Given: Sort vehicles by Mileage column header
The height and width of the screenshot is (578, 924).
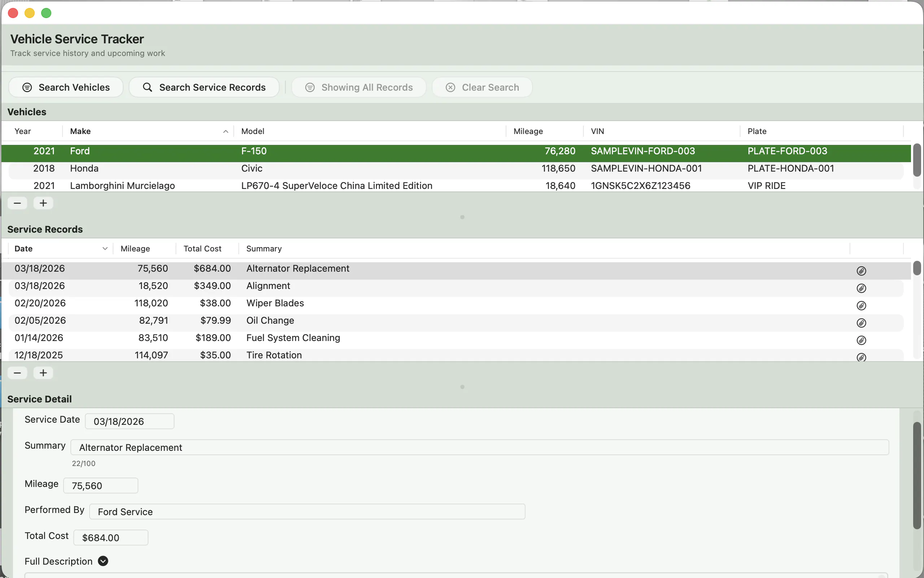Looking at the screenshot, I should (545, 131).
